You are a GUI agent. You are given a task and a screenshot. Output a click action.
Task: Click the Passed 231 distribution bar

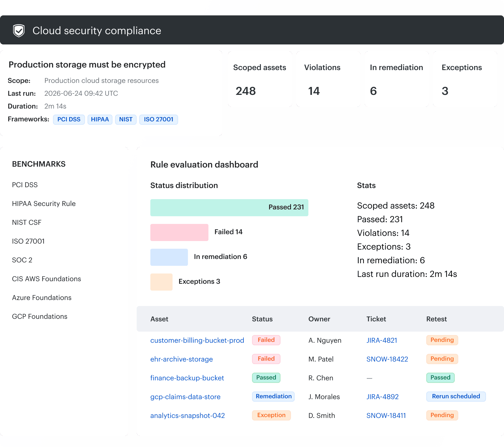[x=229, y=207]
